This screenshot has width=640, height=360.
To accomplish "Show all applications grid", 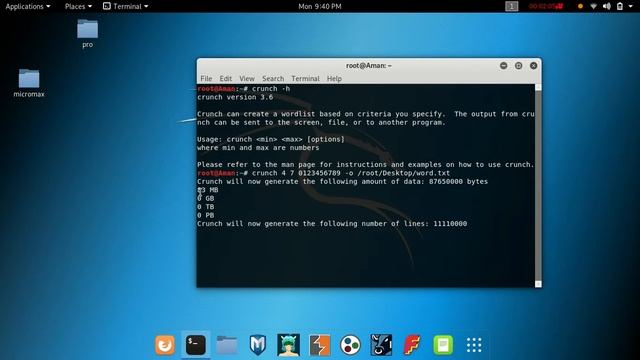I will point(474,345).
